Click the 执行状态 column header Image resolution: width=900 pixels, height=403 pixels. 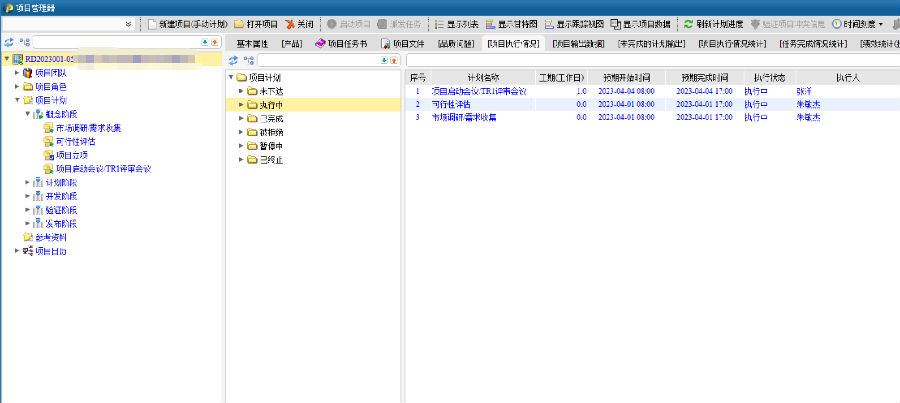point(769,78)
